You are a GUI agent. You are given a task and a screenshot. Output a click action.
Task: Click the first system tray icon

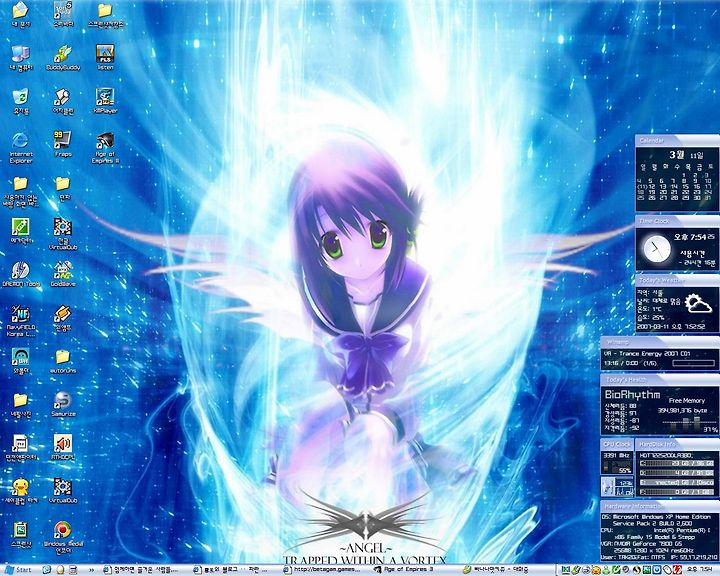tap(566, 570)
